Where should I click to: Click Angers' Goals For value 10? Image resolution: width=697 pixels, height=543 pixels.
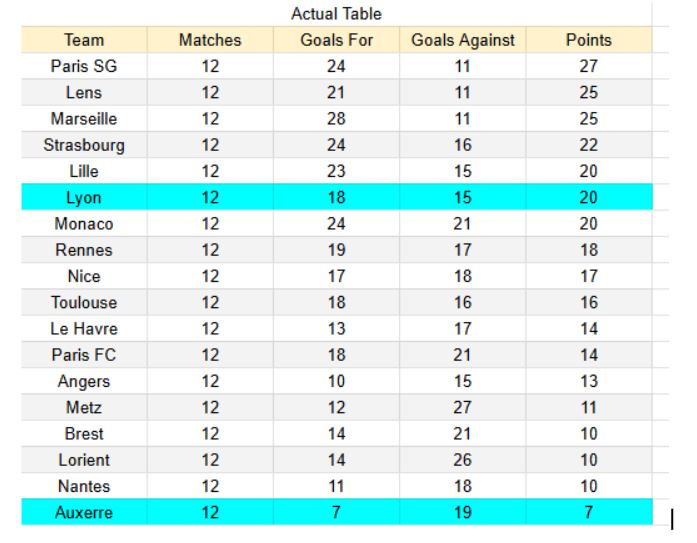click(x=335, y=381)
